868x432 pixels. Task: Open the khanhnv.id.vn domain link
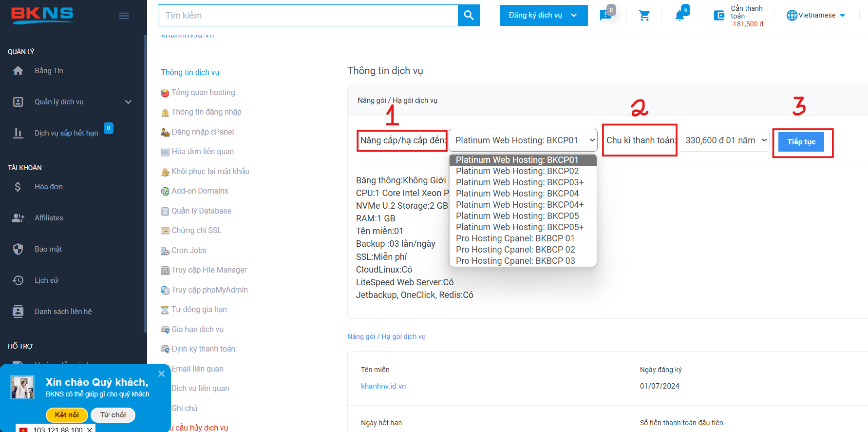point(383,386)
